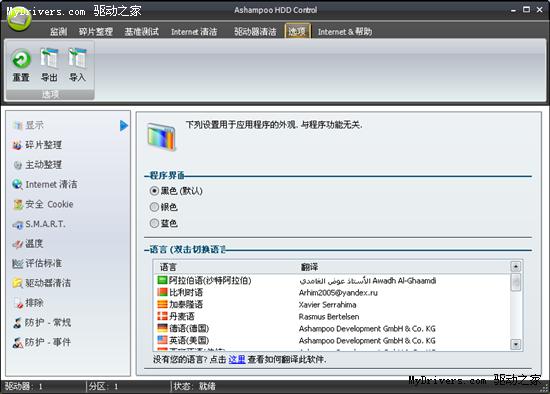Click the language list scroll down arrow

click(516, 344)
